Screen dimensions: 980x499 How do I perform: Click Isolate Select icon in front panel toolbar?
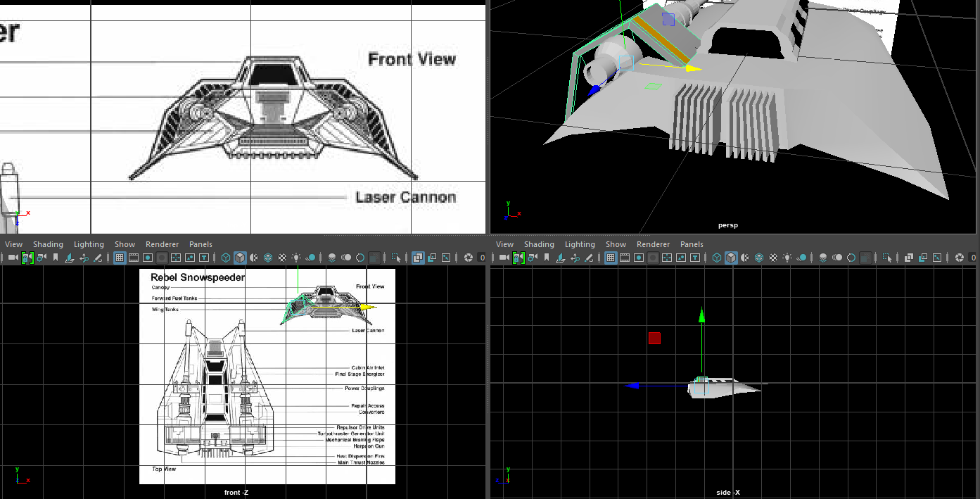[396, 258]
